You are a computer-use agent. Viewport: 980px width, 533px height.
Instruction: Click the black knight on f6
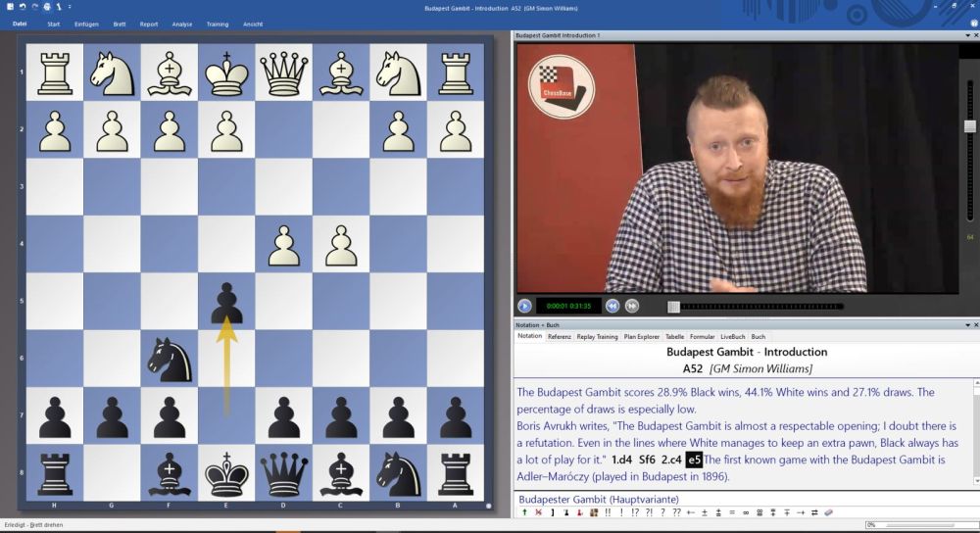click(x=169, y=360)
